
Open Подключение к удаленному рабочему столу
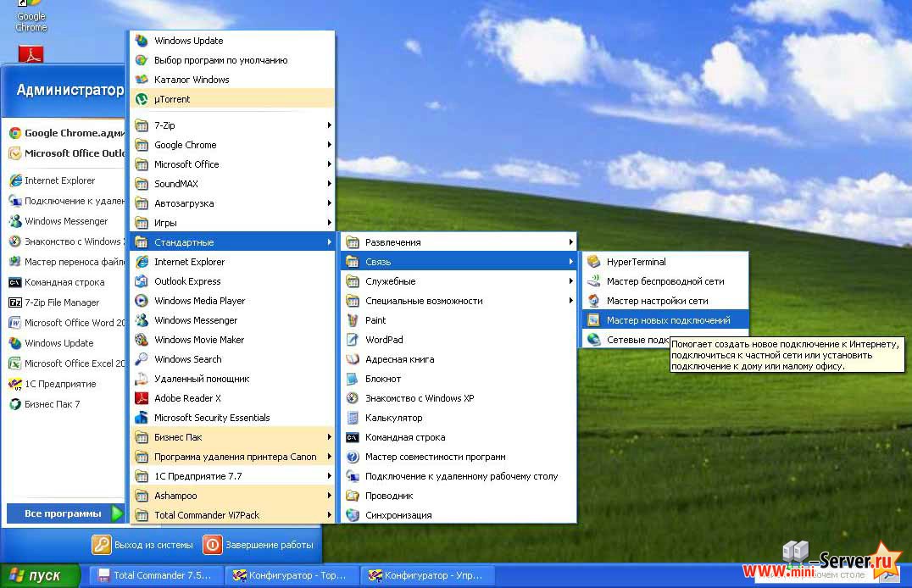[459, 476]
